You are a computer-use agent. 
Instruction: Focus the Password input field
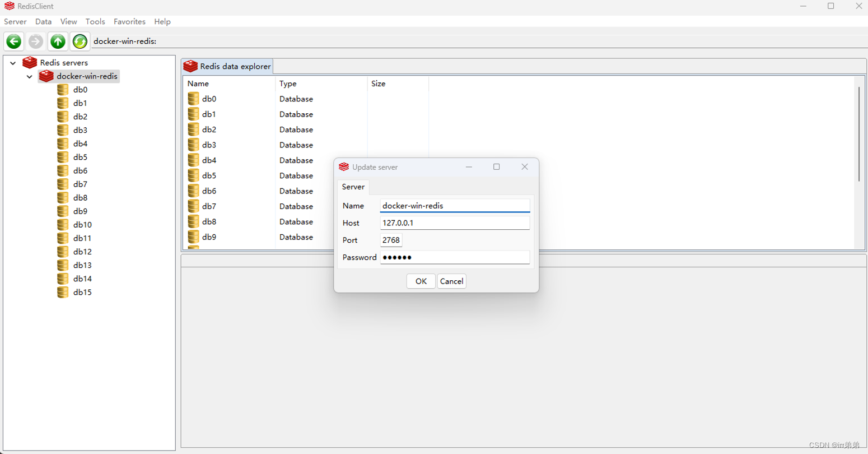point(455,257)
